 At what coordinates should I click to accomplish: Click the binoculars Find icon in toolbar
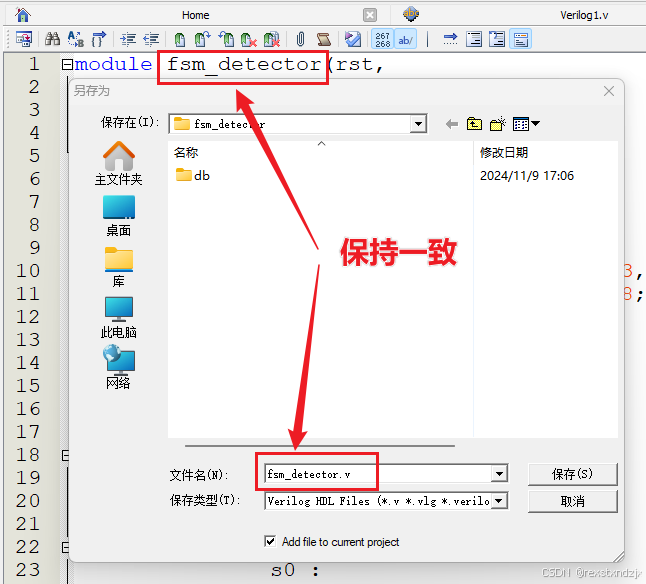click(52, 40)
